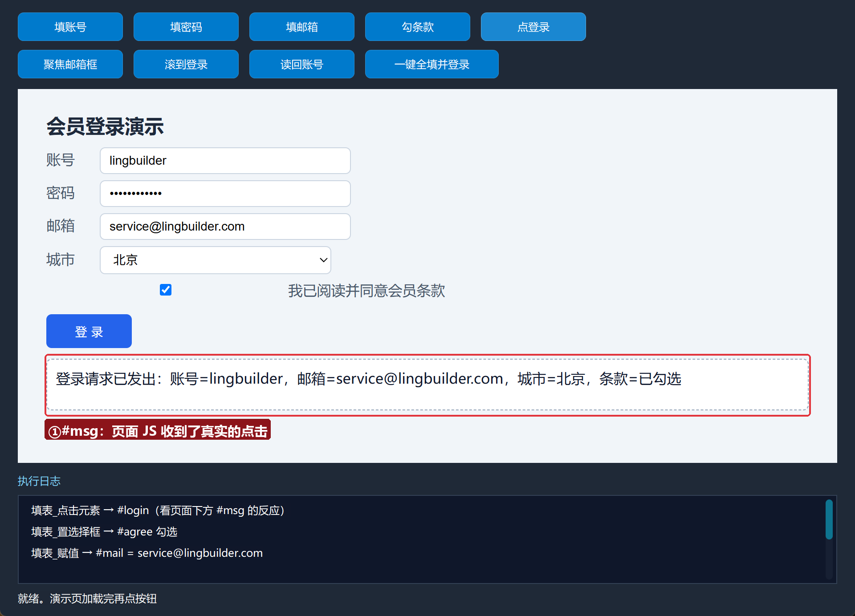The image size is (855, 616).
Task: Click the dropdown chevron in city selector
Action: click(324, 260)
